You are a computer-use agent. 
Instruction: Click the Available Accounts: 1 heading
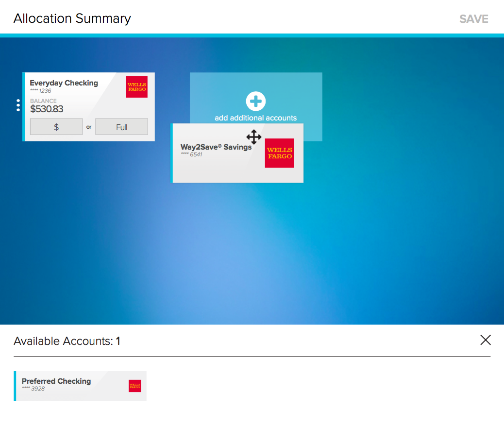(67, 341)
